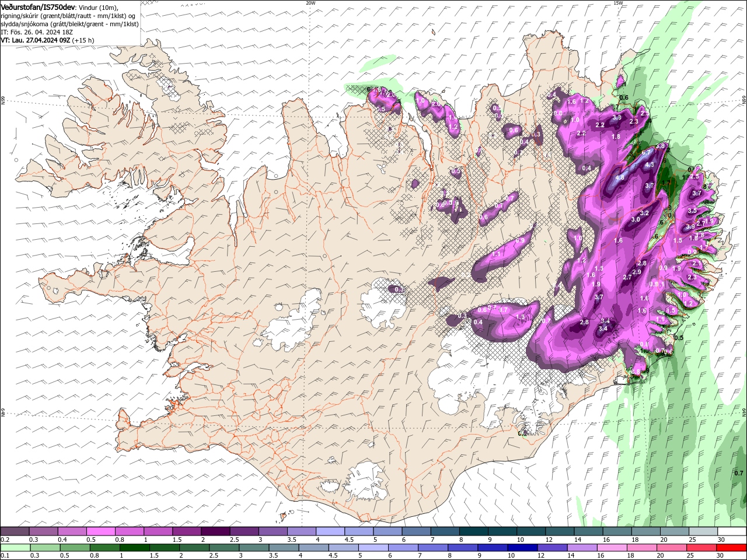The image size is (747, 560).
Task: Click the 4.3 precipitation value on map
Action: tap(650, 165)
